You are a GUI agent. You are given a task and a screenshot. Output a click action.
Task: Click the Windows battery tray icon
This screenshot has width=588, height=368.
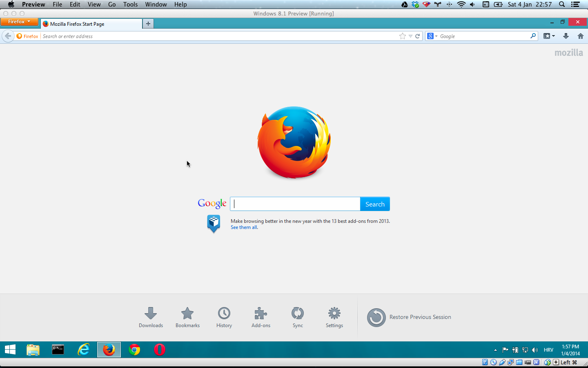(515, 350)
